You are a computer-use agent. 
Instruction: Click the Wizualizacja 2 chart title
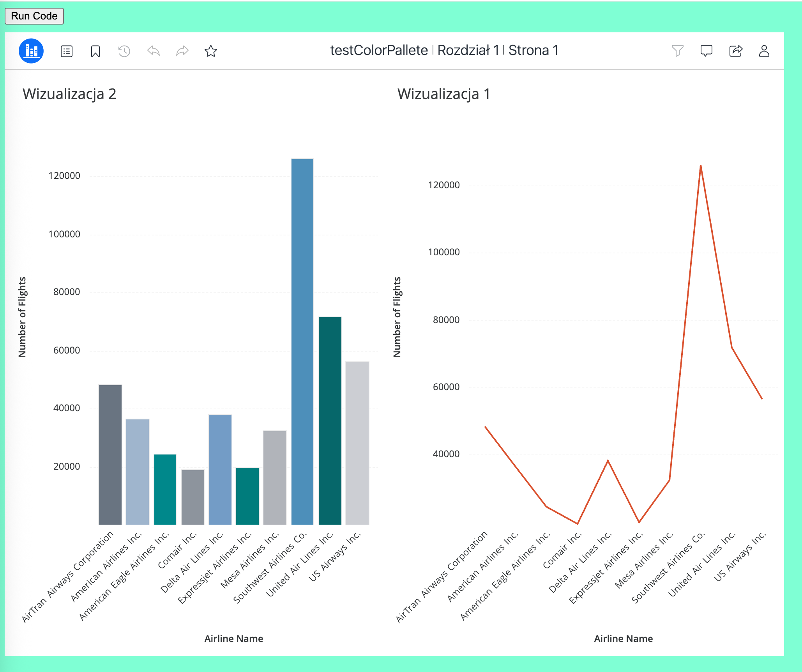69,94
